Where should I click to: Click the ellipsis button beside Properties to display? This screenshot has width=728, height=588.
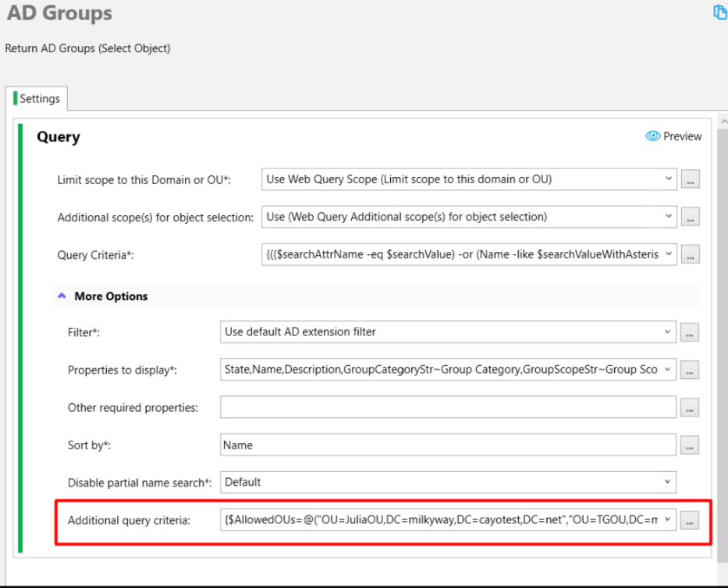690,370
